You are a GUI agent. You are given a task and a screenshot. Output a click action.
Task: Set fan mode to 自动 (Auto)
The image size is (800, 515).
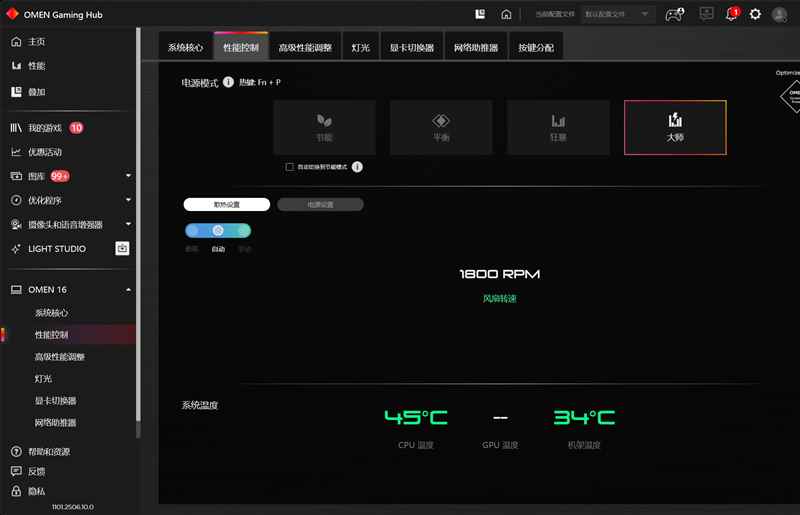218,231
